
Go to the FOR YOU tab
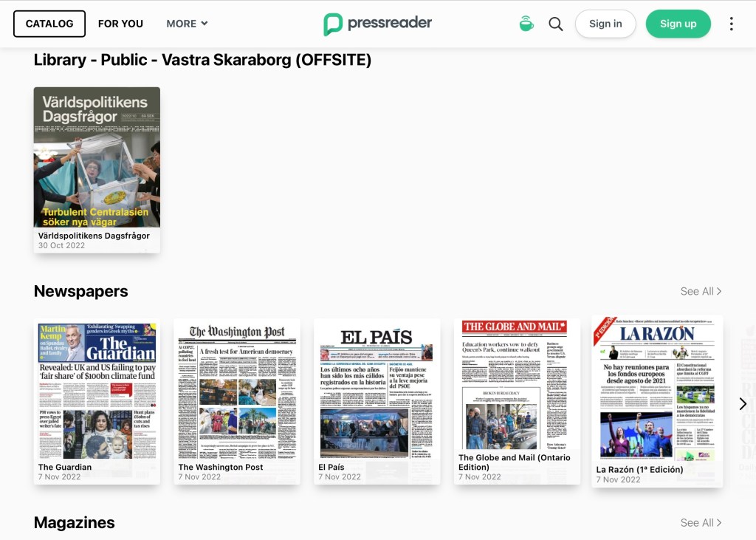120,24
